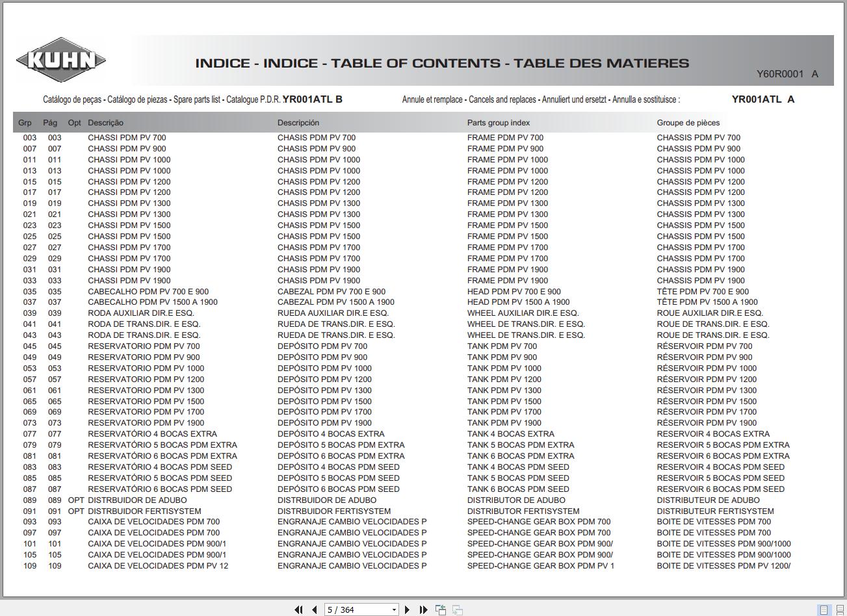Switch to continuous page scrolling layout

840,610
